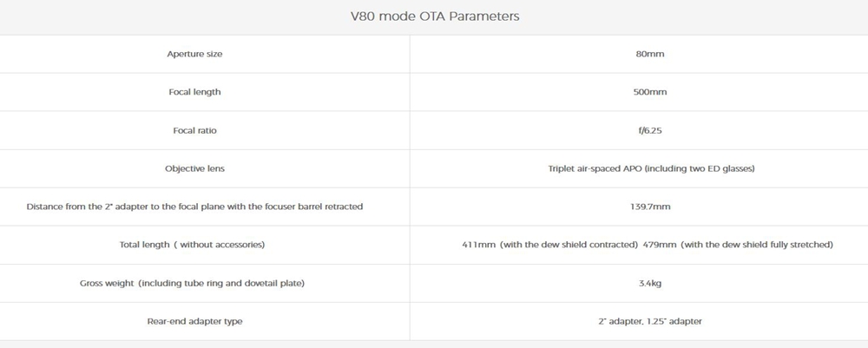The image size is (868, 348).
Task: Click the V80 mode OTA Parameters heading
Action: click(x=433, y=16)
